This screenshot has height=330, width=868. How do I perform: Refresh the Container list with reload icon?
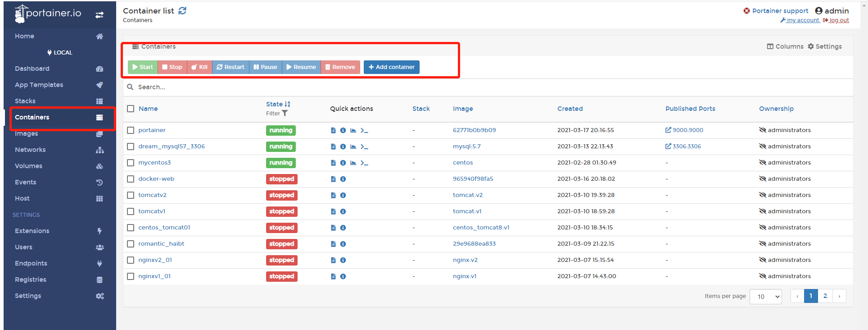[182, 11]
